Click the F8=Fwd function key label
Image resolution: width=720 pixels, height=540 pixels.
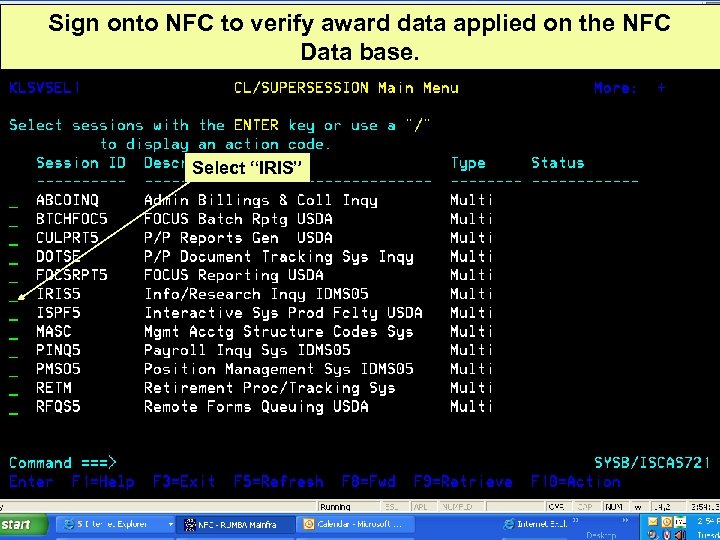point(369,482)
